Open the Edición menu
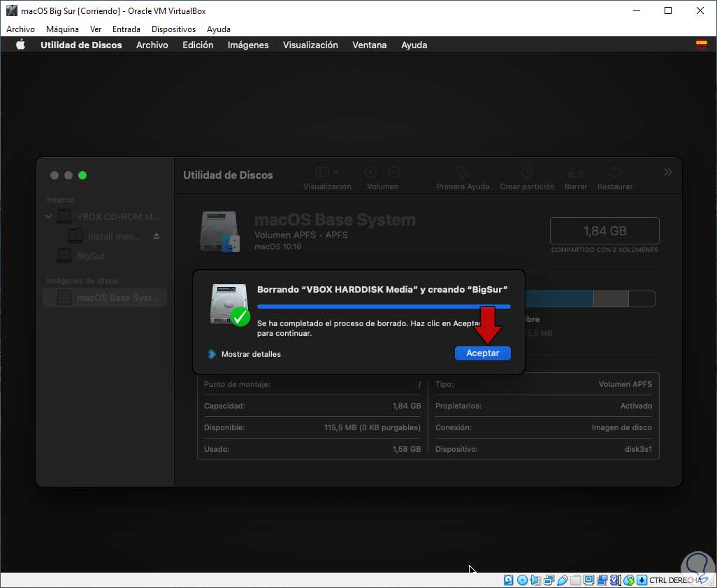This screenshot has height=588, width=717. click(198, 45)
